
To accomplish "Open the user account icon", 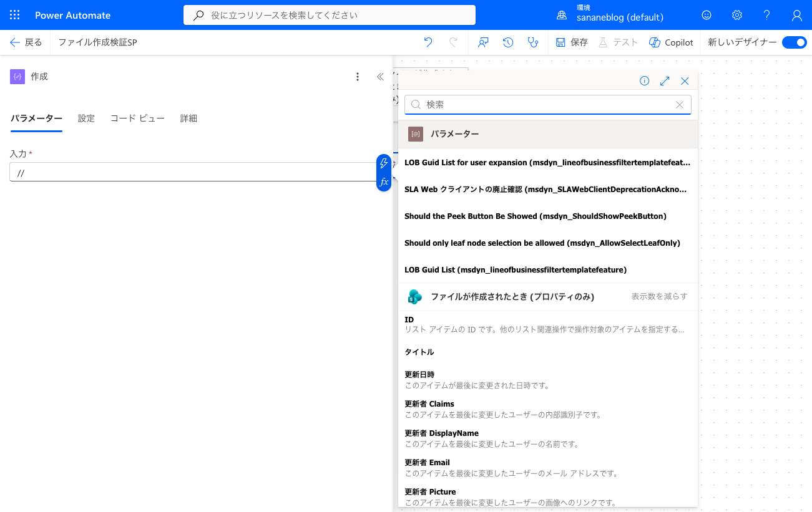I will [797, 15].
